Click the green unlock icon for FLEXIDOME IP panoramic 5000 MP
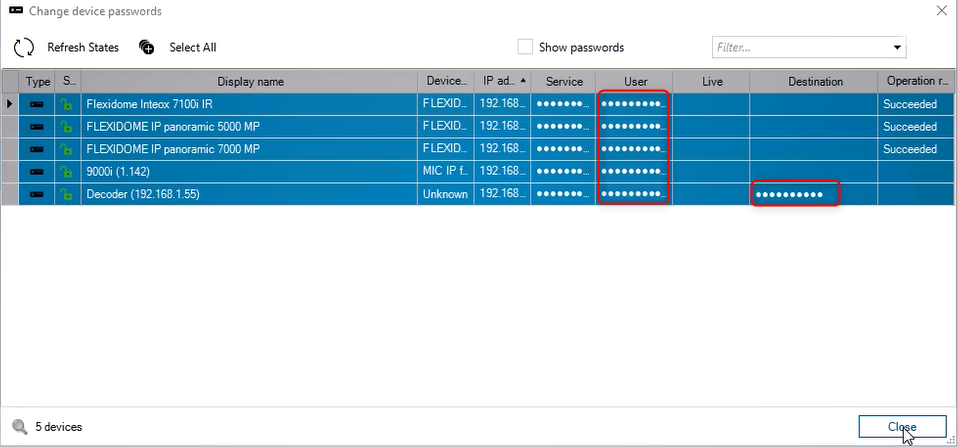 [x=66, y=127]
